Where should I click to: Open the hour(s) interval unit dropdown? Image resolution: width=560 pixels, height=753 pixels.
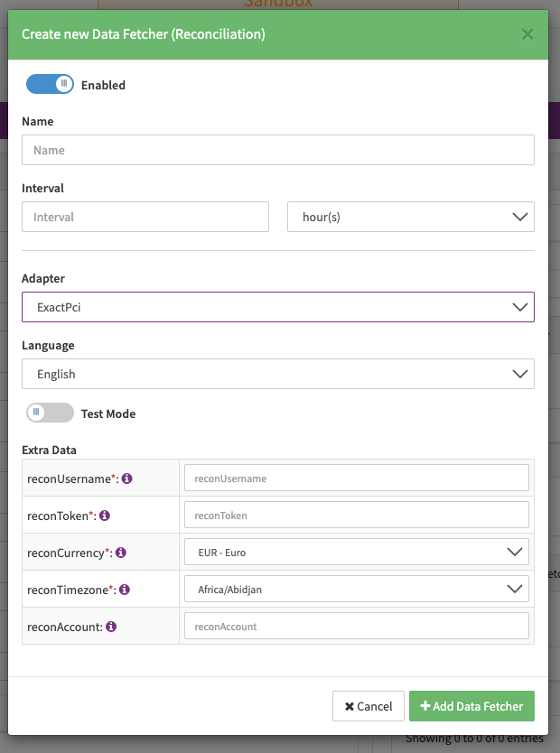click(x=410, y=217)
